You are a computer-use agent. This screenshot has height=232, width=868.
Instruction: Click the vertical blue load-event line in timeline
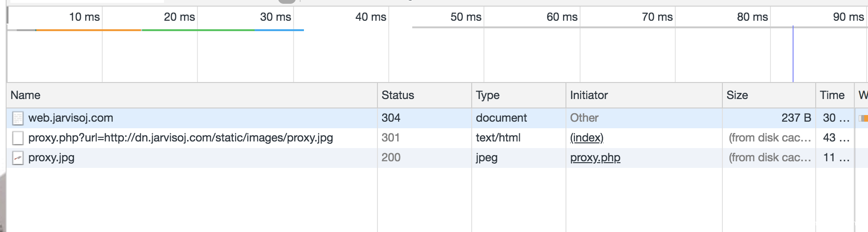pos(793,54)
